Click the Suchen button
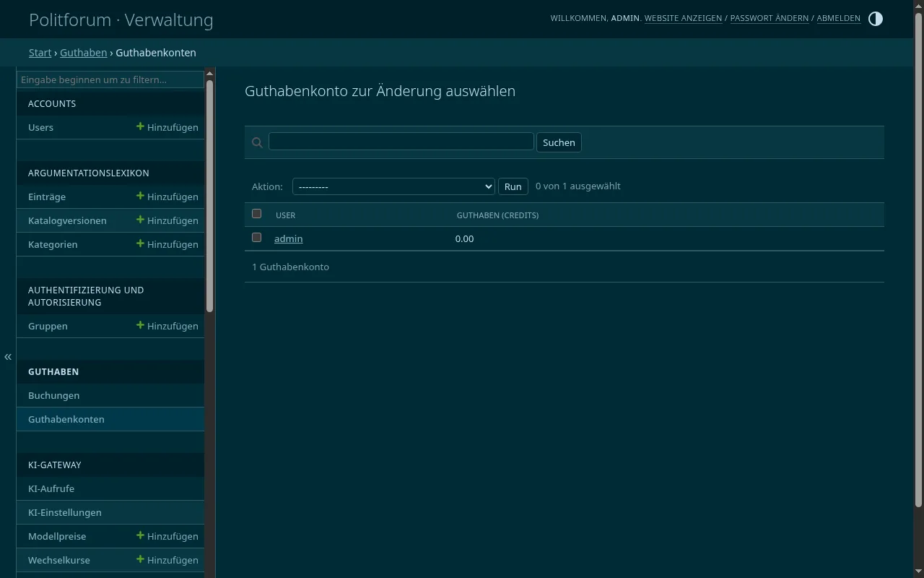The height and width of the screenshot is (578, 924). [559, 142]
